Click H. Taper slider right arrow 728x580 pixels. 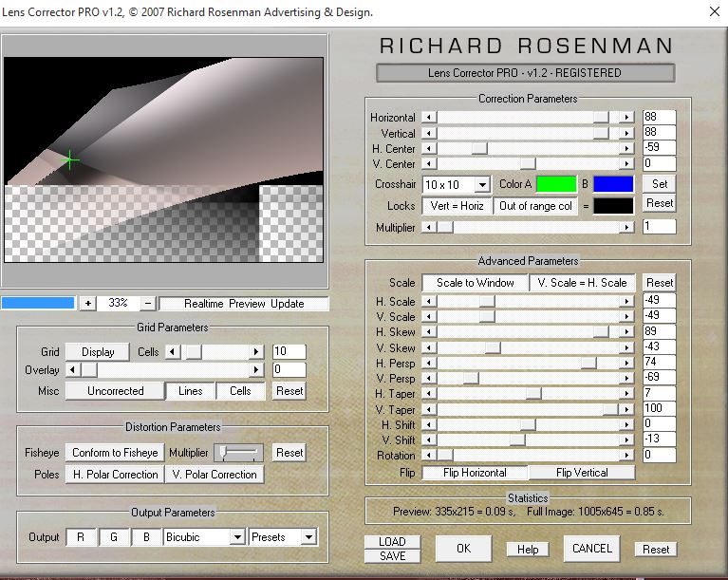click(x=626, y=394)
